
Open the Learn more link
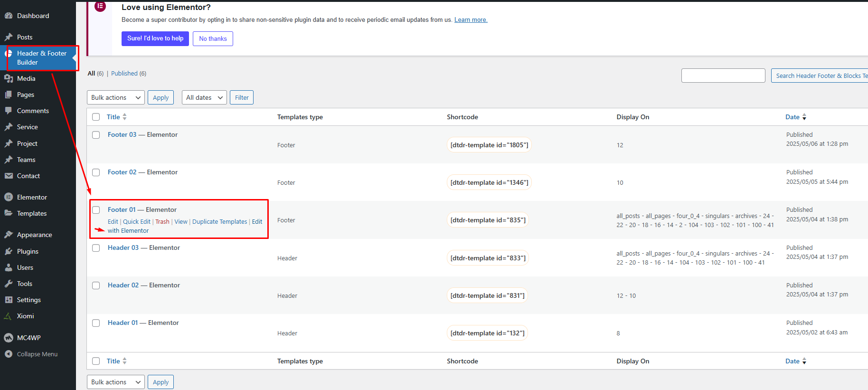point(471,19)
